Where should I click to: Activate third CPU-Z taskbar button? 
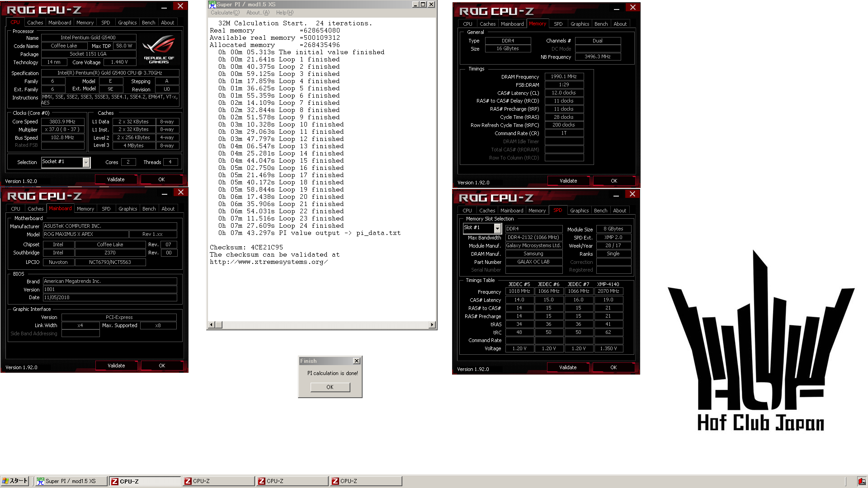pyautogui.click(x=292, y=481)
